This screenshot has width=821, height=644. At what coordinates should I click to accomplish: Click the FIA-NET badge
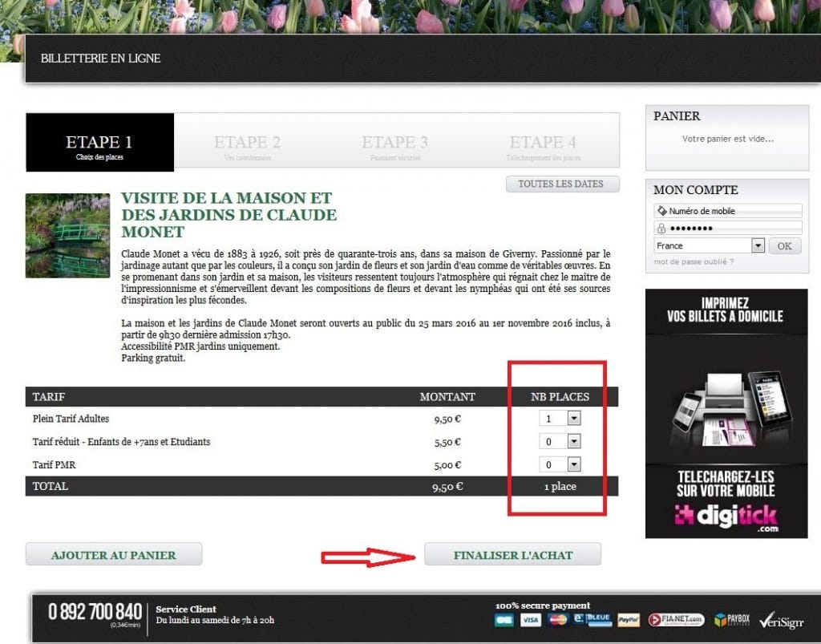[676, 620]
